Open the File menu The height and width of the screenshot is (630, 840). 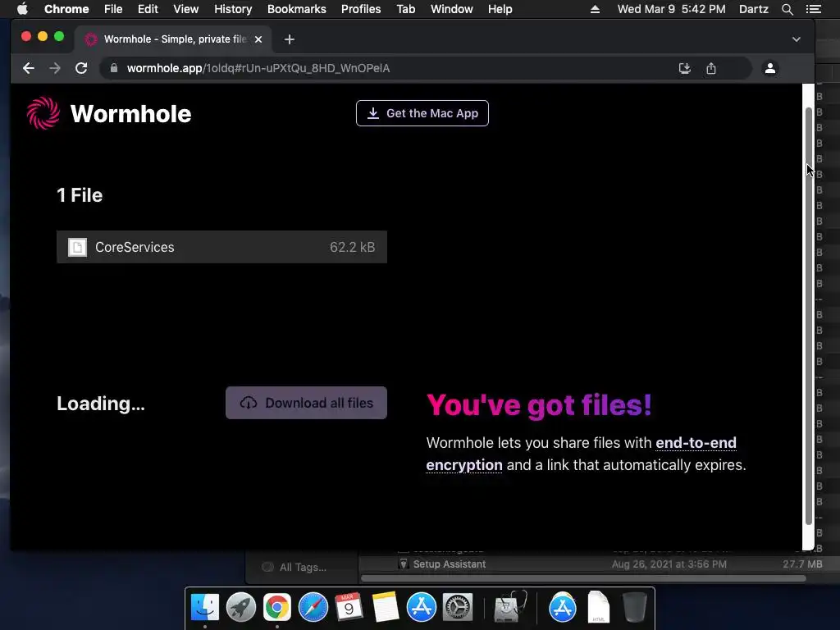coord(113,9)
